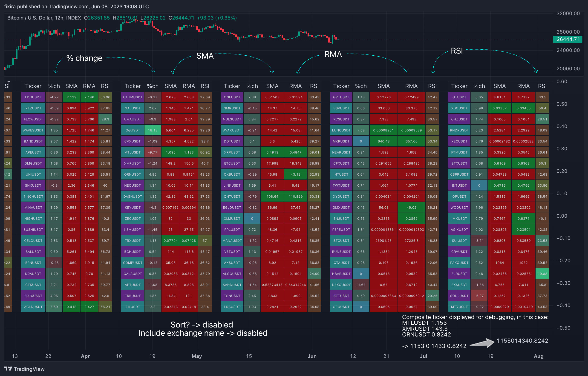588x376 pixels.
Task: Click the RMA header above the GRTUSDT row
Action: [412, 86]
